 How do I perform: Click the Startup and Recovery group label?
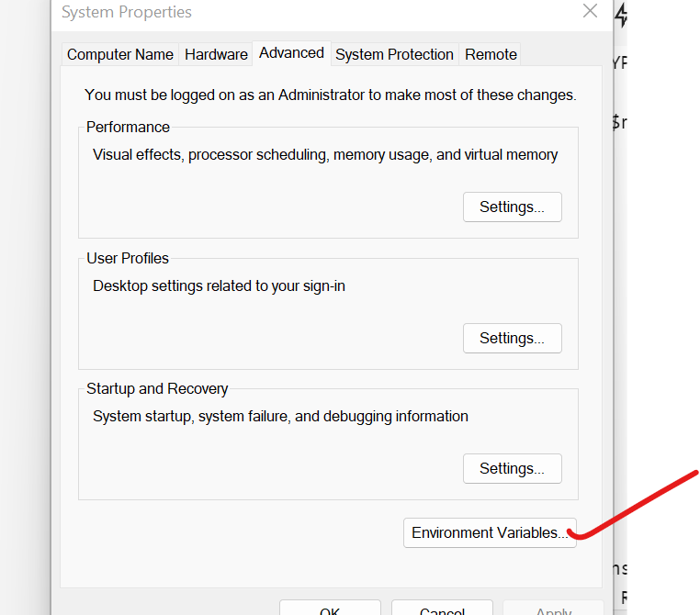(157, 388)
